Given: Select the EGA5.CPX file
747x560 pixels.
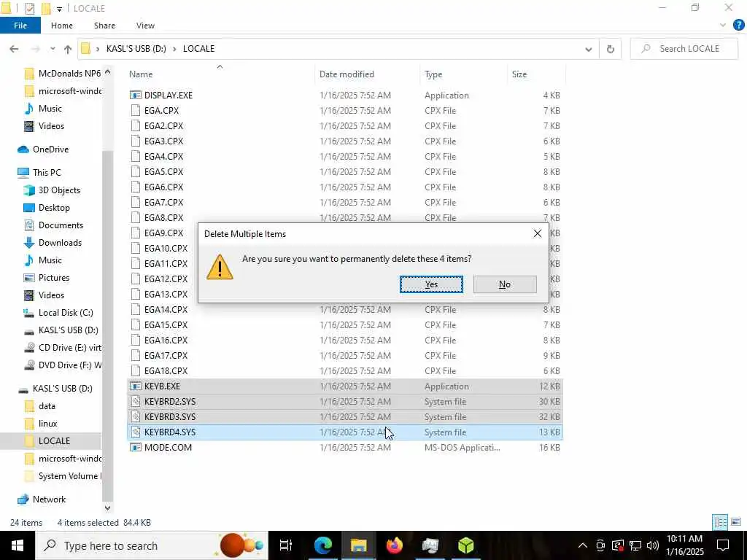Looking at the screenshot, I should [x=345, y=171].
